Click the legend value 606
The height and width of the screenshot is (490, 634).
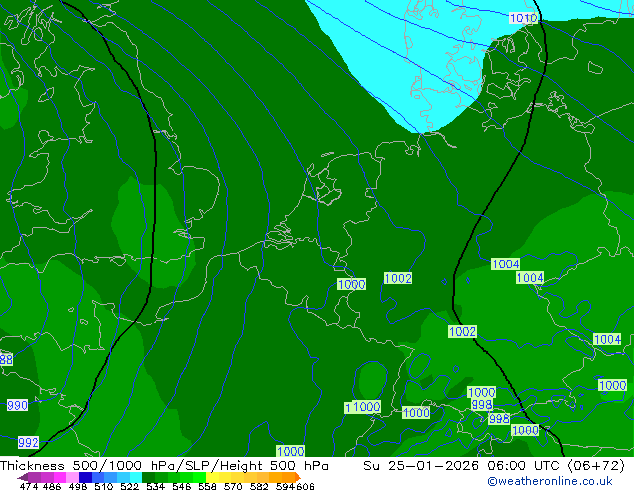tap(305, 486)
